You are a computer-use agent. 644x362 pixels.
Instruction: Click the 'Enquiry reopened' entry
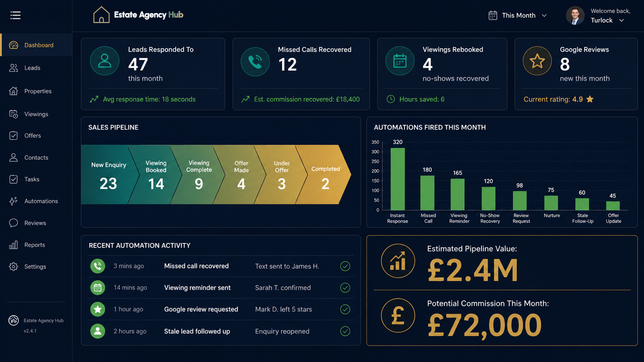pos(282,331)
